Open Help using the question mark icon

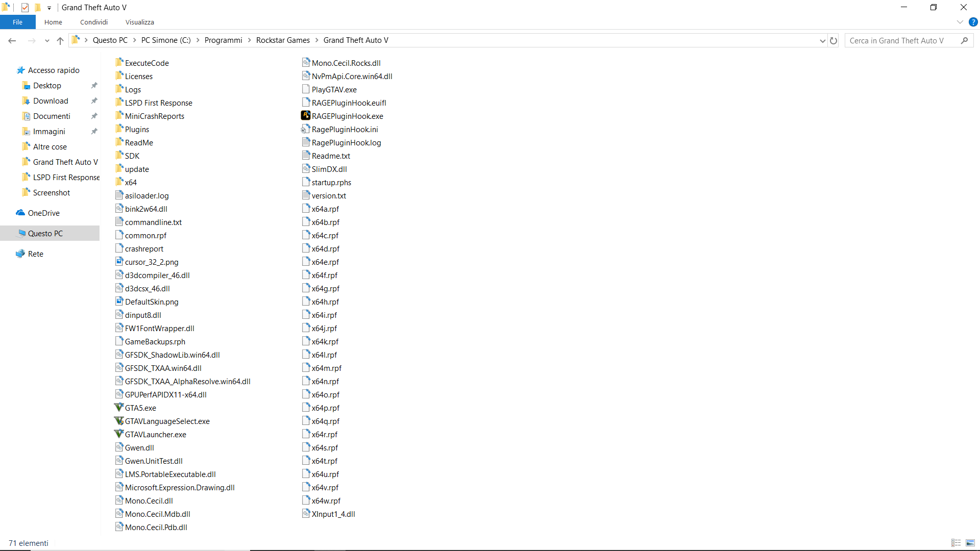(x=973, y=22)
